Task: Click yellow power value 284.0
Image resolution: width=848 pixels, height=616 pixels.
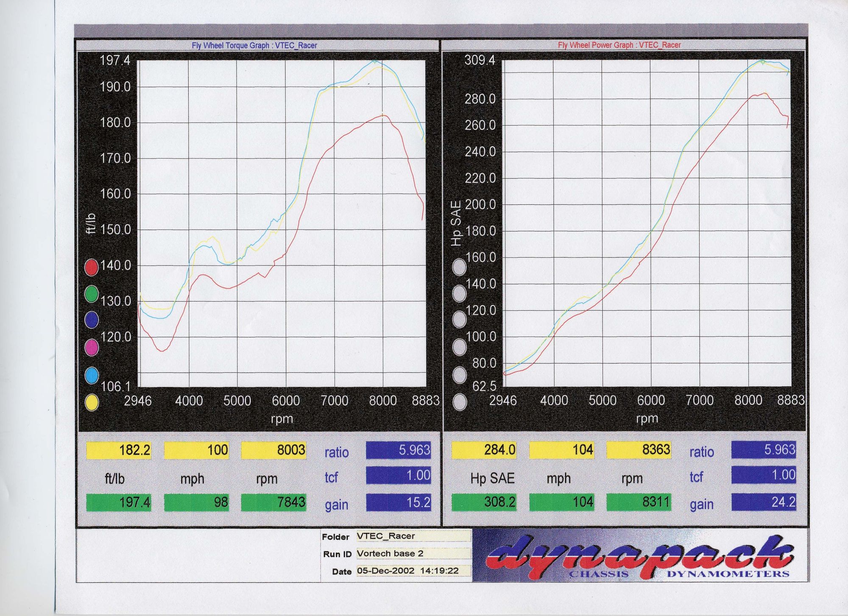Action: [484, 450]
